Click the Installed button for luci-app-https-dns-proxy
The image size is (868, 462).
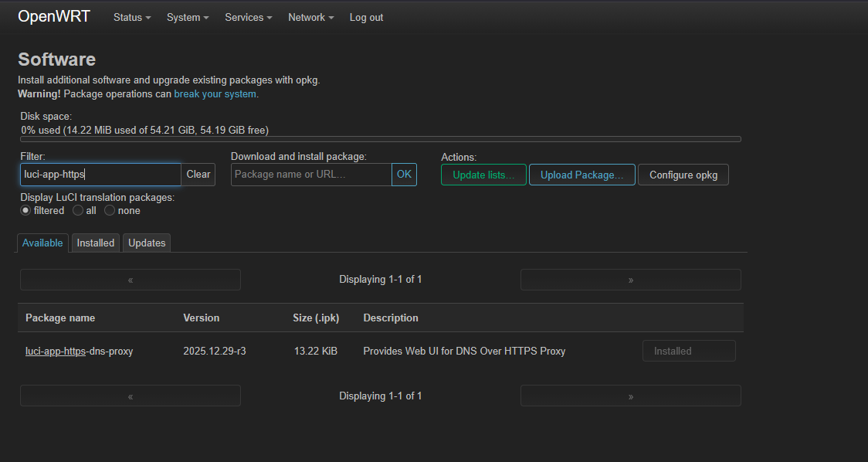coord(689,352)
